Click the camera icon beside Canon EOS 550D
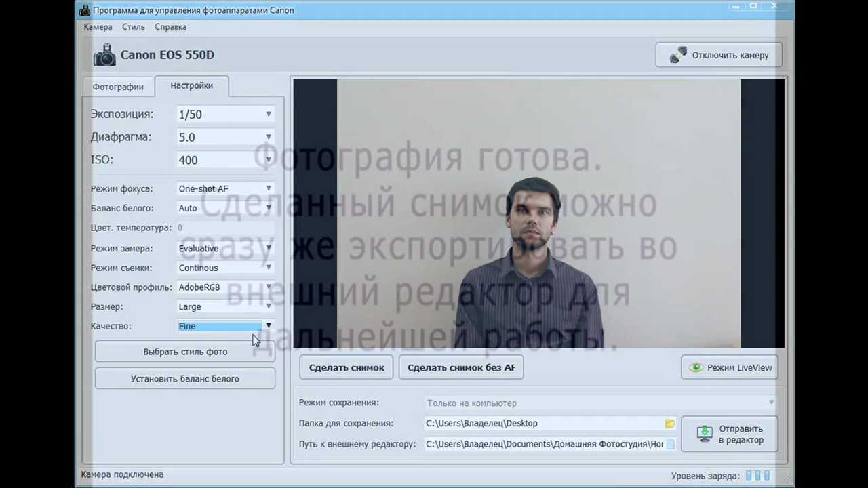868x488 pixels. click(104, 55)
